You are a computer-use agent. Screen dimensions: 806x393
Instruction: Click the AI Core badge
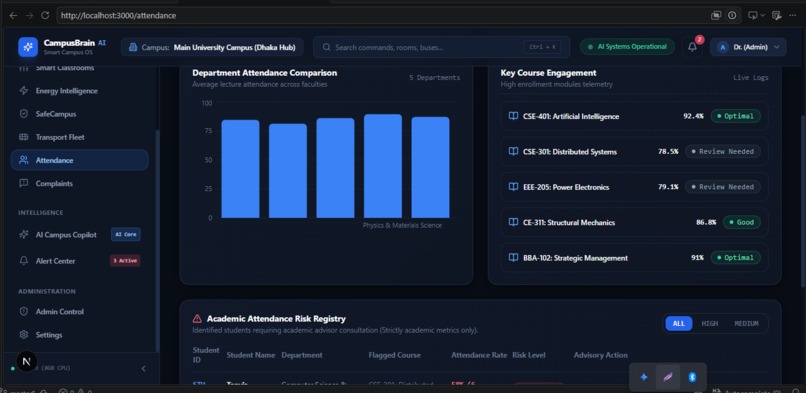point(125,235)
